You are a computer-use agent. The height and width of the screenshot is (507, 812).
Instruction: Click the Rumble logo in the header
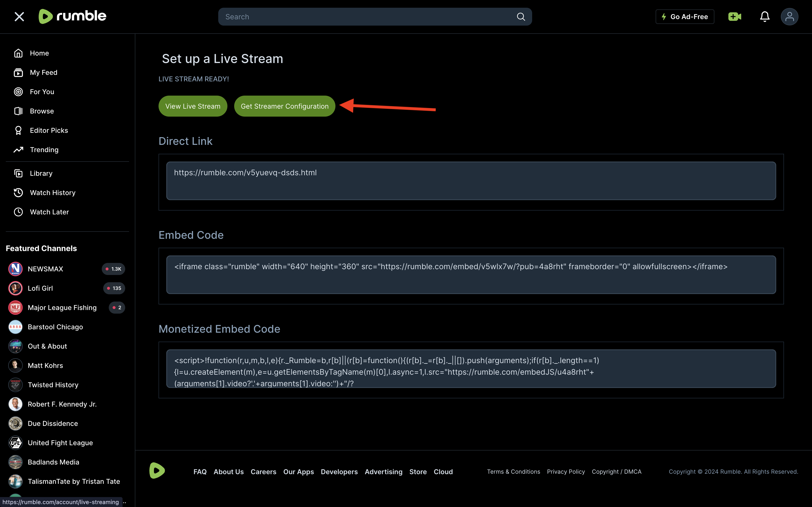(x=72, y=16)
